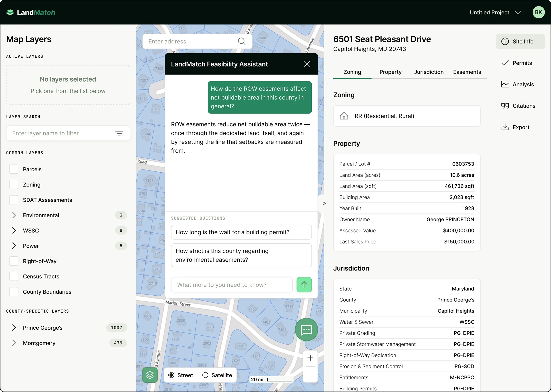Image resolution: width=551 pixels, height=392 pixels.
Task: Open the Untitled Project dropdown
Action: tap(495, 13)
